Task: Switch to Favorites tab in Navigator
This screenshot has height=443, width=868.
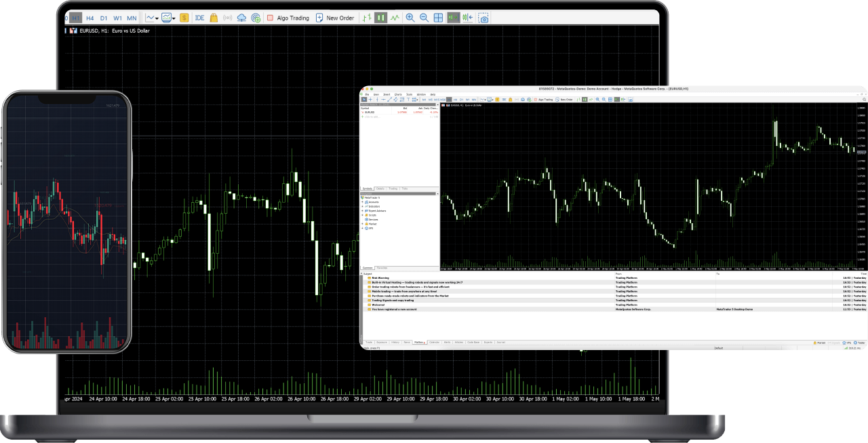Action: click(x=382, y=268)
